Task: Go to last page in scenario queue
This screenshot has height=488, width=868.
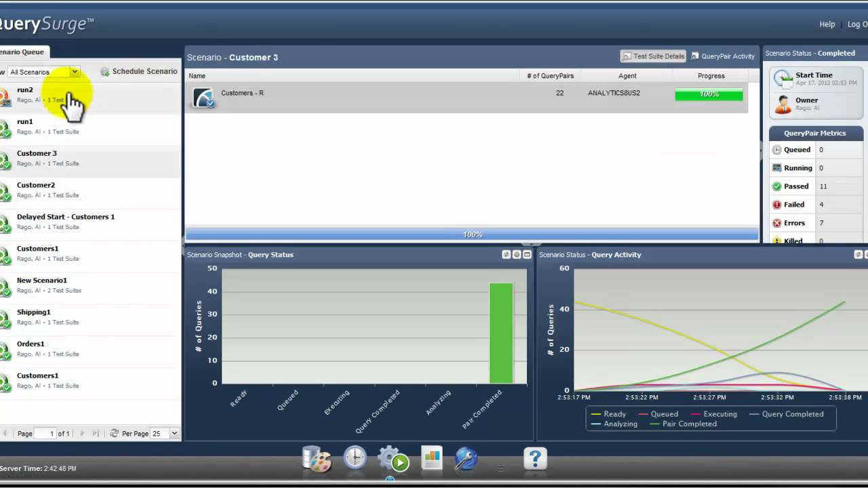Action: [96, 433]
